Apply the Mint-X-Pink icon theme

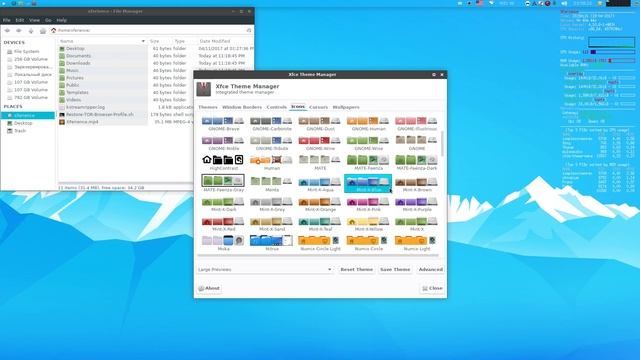[368, 204]
